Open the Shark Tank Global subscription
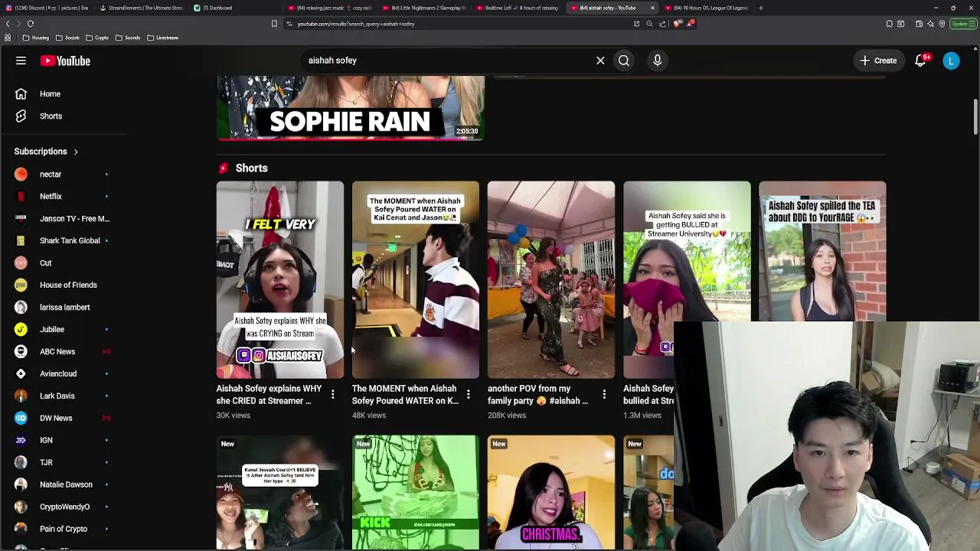The height and width of the screenshot is (551, 980). (x=63, y=241)
